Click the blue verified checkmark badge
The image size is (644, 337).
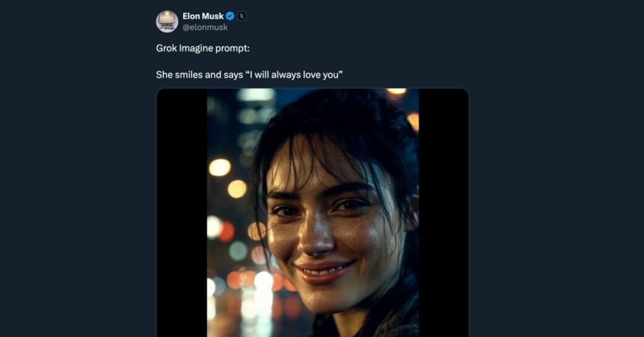pyautogui.click(x=231, y=16)
